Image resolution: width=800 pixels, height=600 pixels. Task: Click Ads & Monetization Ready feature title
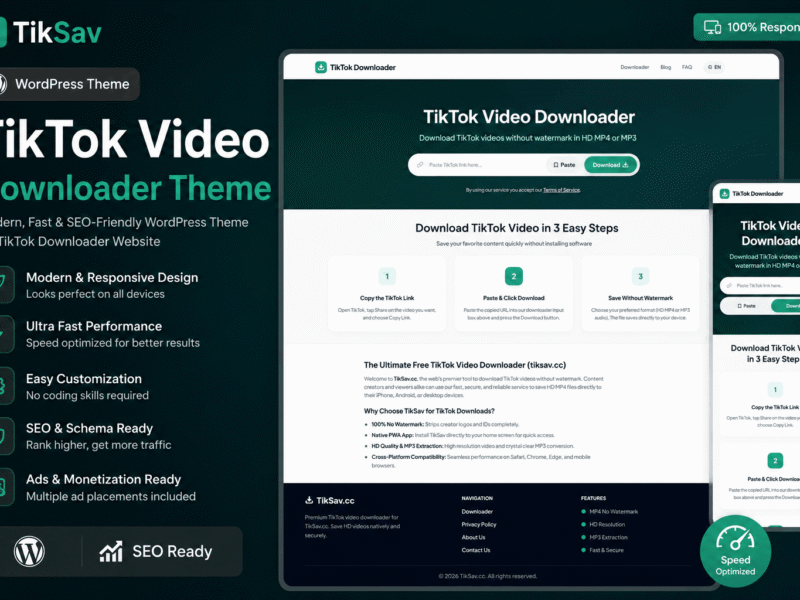(x=104, y=480)
